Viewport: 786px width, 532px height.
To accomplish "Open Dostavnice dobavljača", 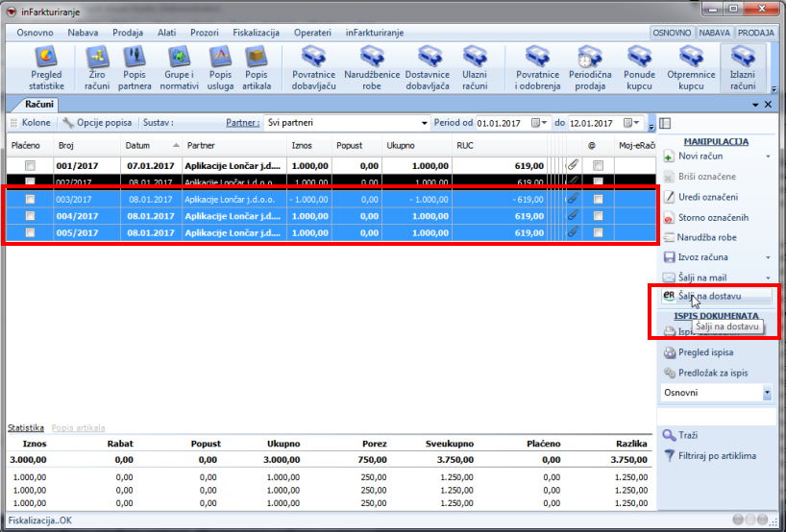I will pyautogui.click(x=430, y=68).
